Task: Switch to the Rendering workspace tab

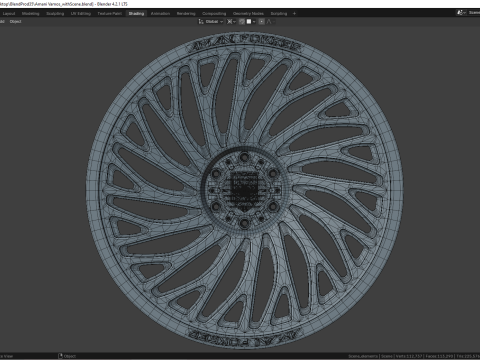Action: pos(186,14)
